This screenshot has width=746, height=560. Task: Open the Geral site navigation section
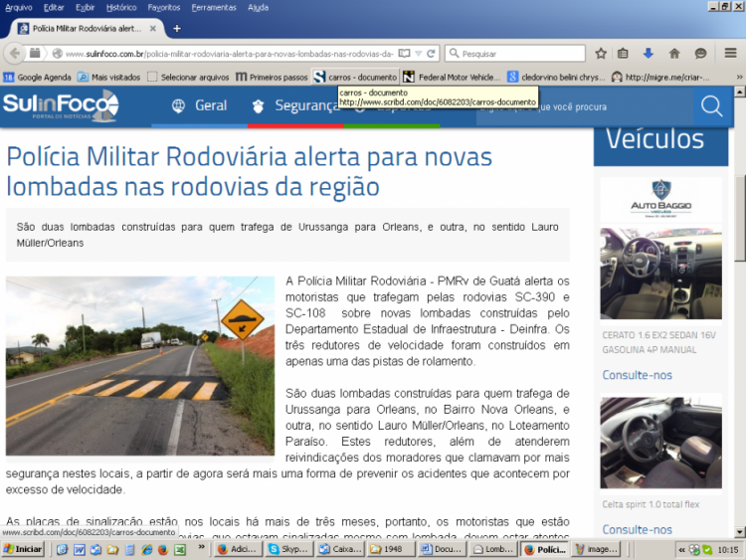199,105
